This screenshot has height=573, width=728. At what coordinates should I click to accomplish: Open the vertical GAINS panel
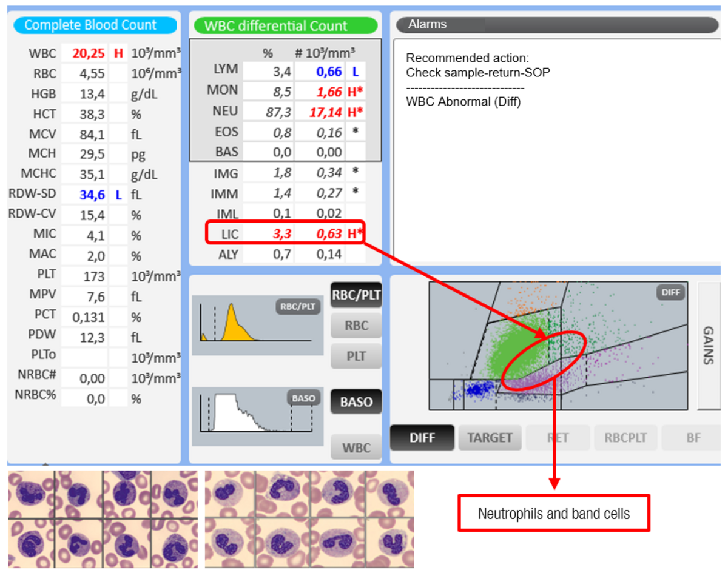tap(708, 346)
